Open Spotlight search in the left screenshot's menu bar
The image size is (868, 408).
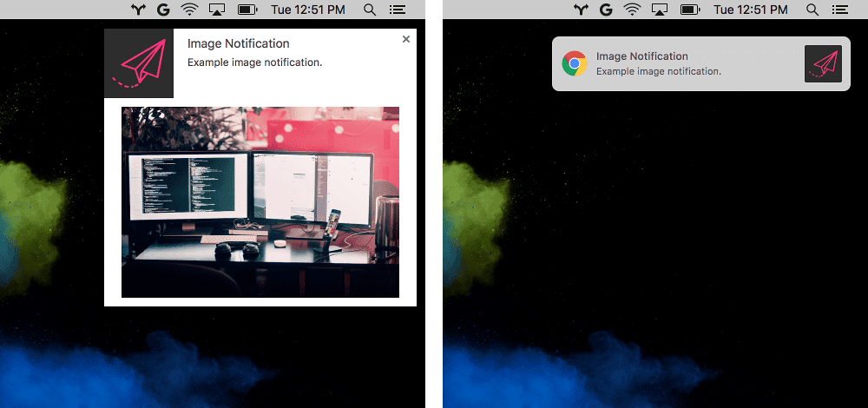point(370,10)
